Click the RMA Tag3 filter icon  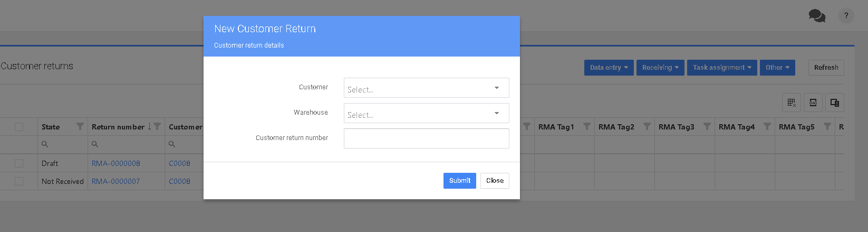point(707,127)
